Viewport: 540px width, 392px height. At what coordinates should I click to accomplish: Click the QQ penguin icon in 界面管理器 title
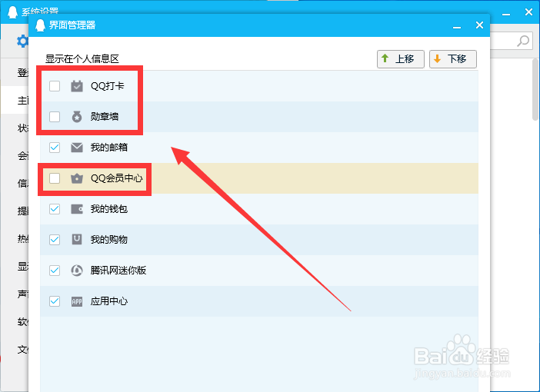40,25
